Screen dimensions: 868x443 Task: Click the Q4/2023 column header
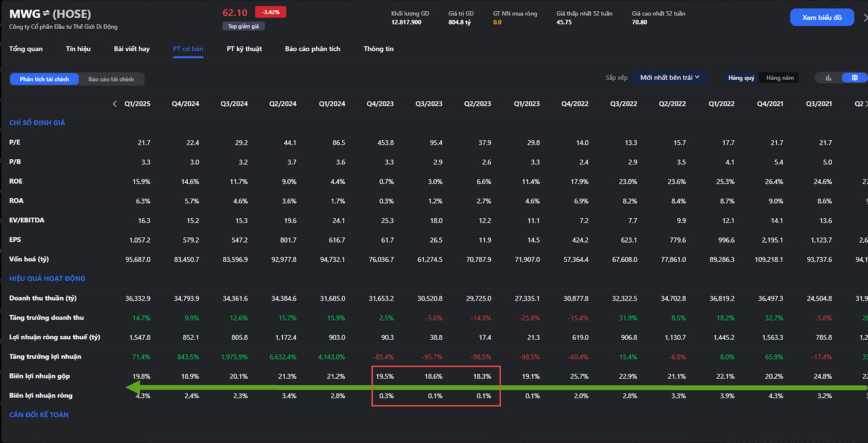[x=380, y=104]
